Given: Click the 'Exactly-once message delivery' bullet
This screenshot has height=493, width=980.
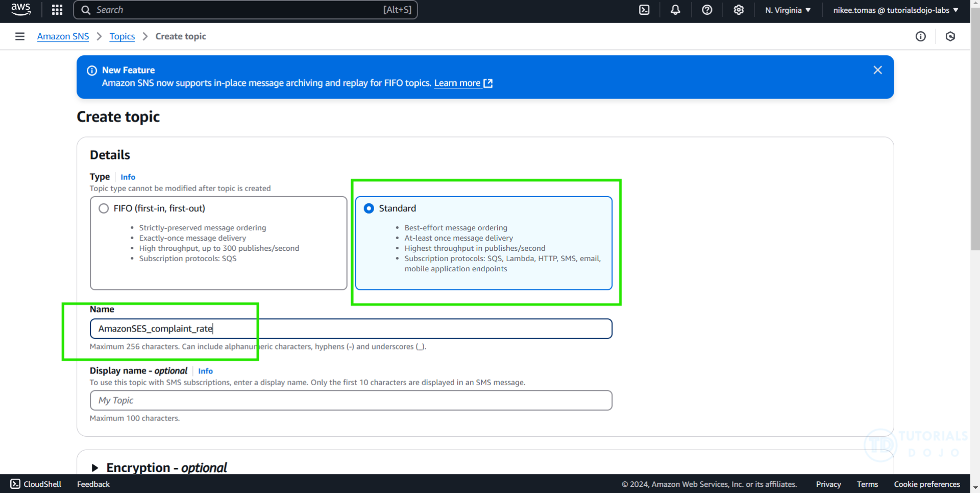Looking at the screenshot, I should 192,238.
